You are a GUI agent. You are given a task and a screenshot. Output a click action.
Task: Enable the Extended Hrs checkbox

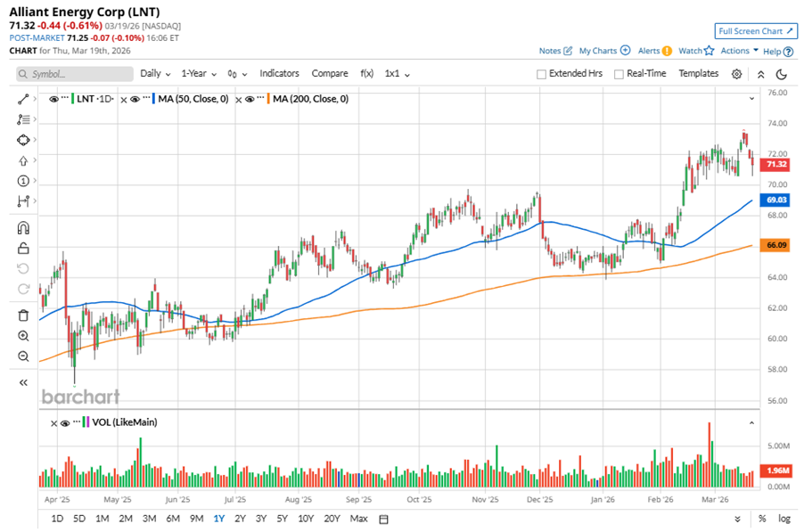tap(541, 74)
